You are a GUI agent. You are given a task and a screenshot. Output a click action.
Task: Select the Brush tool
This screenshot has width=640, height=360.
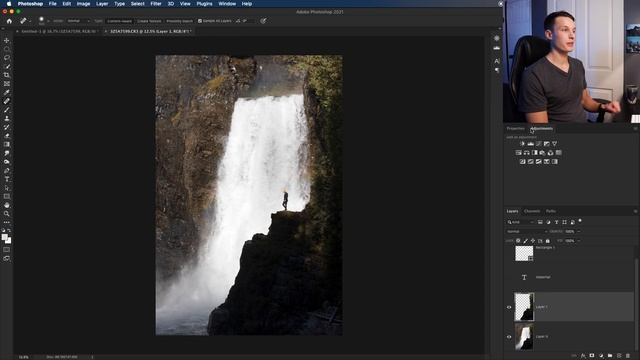7,110
